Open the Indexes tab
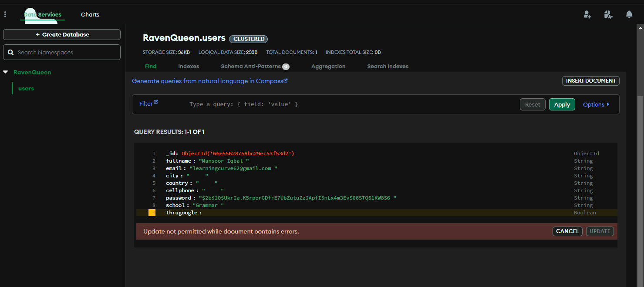This screenshot has width=644, height=287. (x=189, y=66)
